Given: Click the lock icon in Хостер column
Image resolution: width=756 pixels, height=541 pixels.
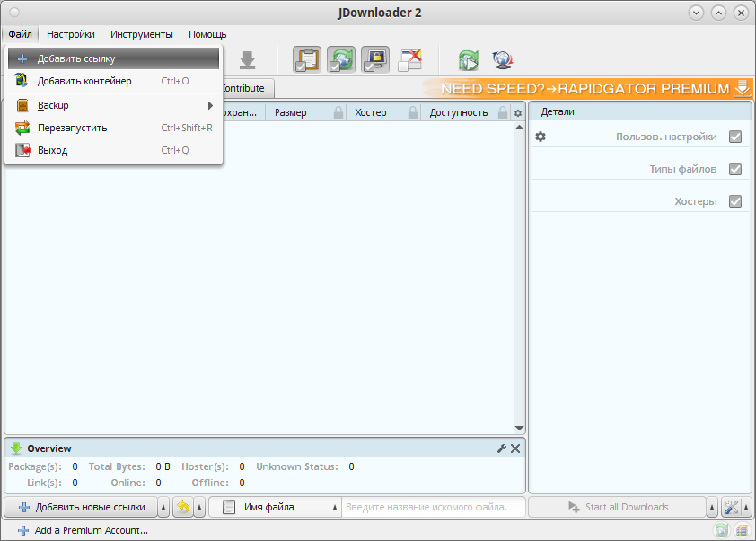Looking at the screenshot, I should pos(413,112).
